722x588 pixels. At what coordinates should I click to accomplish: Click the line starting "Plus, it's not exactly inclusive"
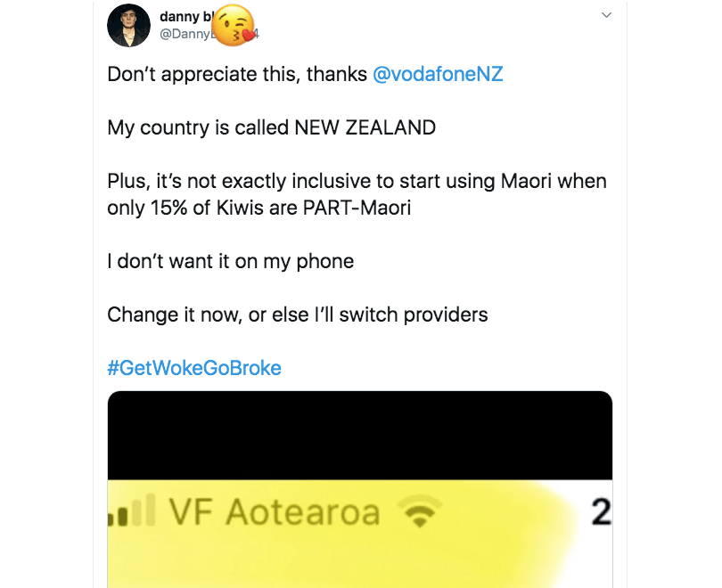[x=357, y=181]
